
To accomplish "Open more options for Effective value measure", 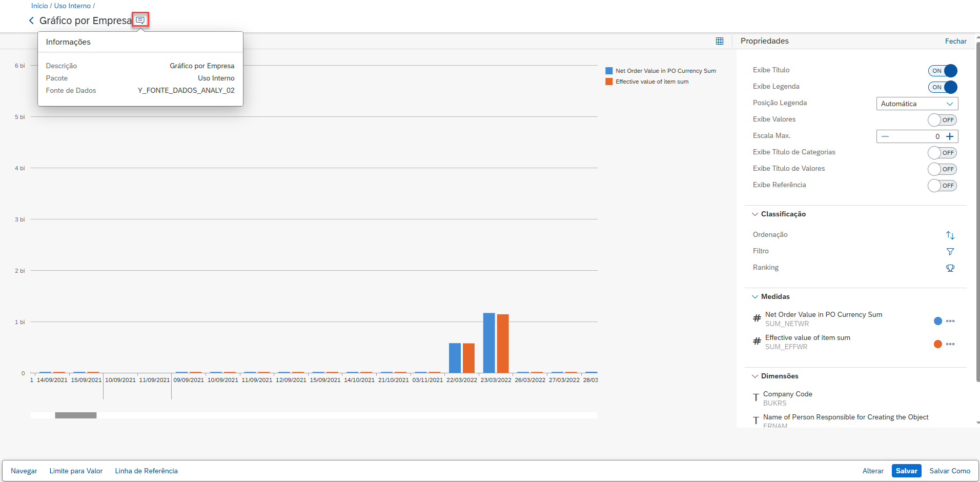I will point(950,344).
